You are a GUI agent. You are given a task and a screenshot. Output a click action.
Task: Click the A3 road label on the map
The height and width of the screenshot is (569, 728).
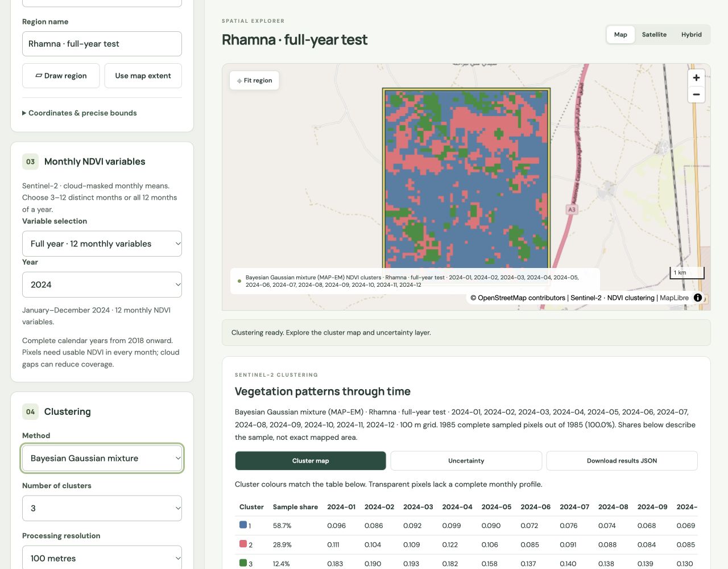pyautogui.click(x=572, y=209)
